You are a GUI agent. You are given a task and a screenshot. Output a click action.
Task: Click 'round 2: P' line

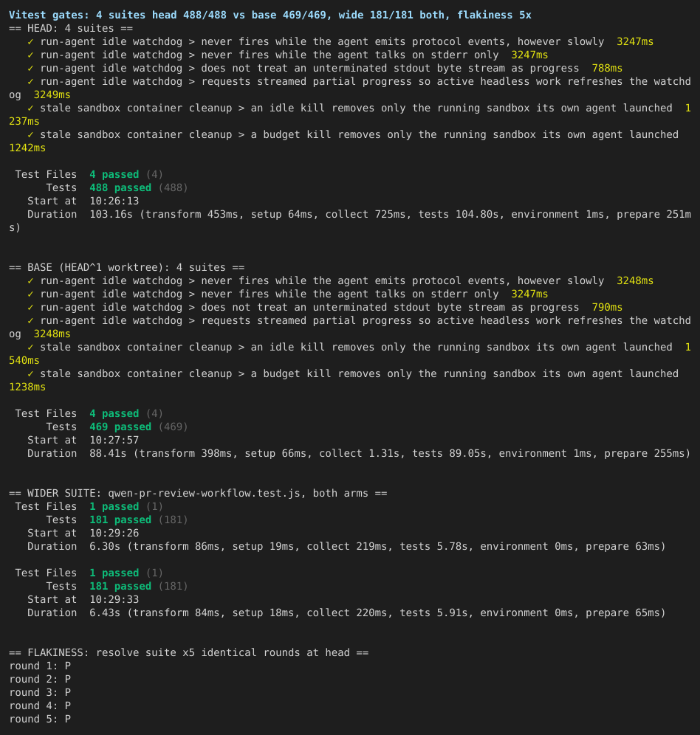(x=40, y=679)
